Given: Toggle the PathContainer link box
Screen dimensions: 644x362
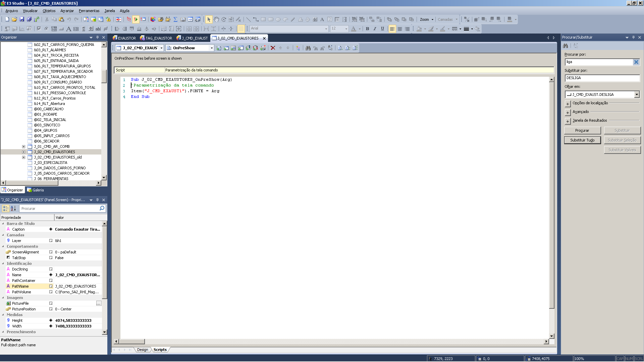Looking at the screenshot, I should click(51, 281).
